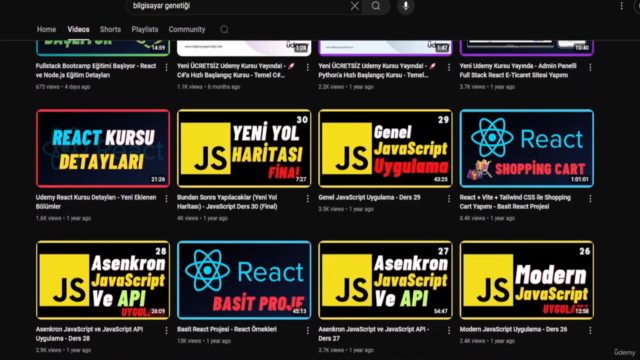Open options menu for Asenkron JavaScript Ders 28
This screenshot has width=640, height=360.
(x=166, y=330)
